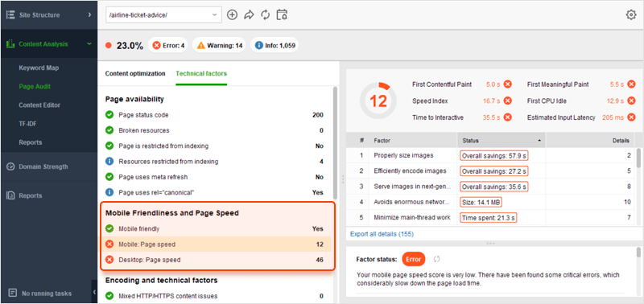Screen dimensions: 644x304
Task: Click the Warning: 14 badge
Action: pyautogui.click(x=219, y=46)
